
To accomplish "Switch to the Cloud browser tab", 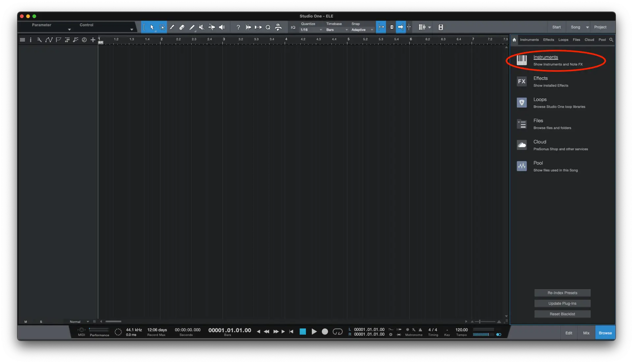I will click(x=589, y=40).
